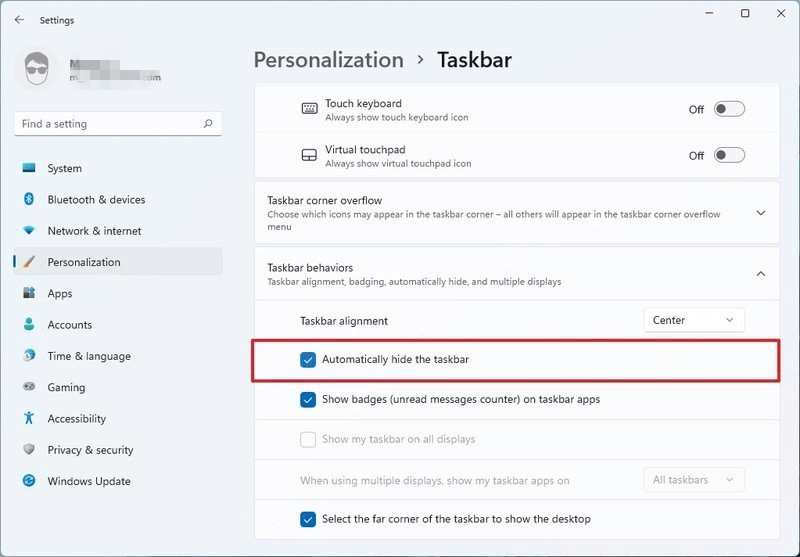This screenshot has width=800, height=557.
Task: Uncheck Show badges on taskbar apps
Action: pos(308,399)
